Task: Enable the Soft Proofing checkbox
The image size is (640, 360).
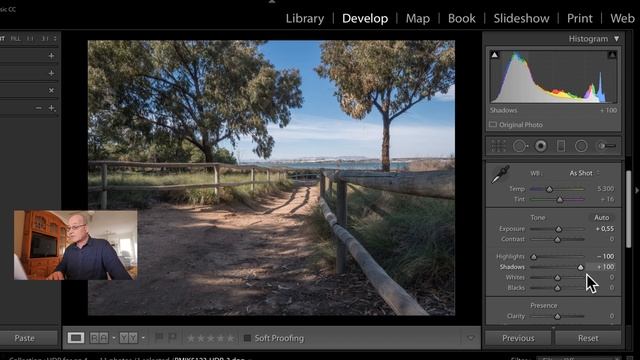Action: (x=247, y=338)
